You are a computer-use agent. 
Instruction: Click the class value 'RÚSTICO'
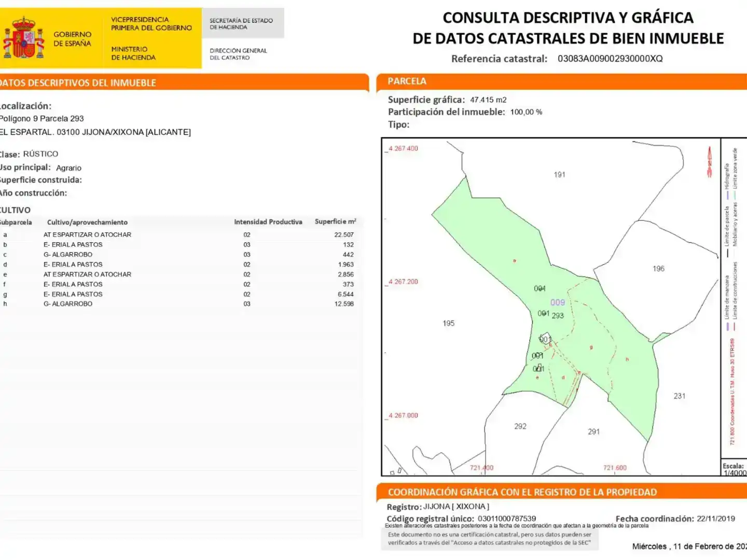(40, 154)
